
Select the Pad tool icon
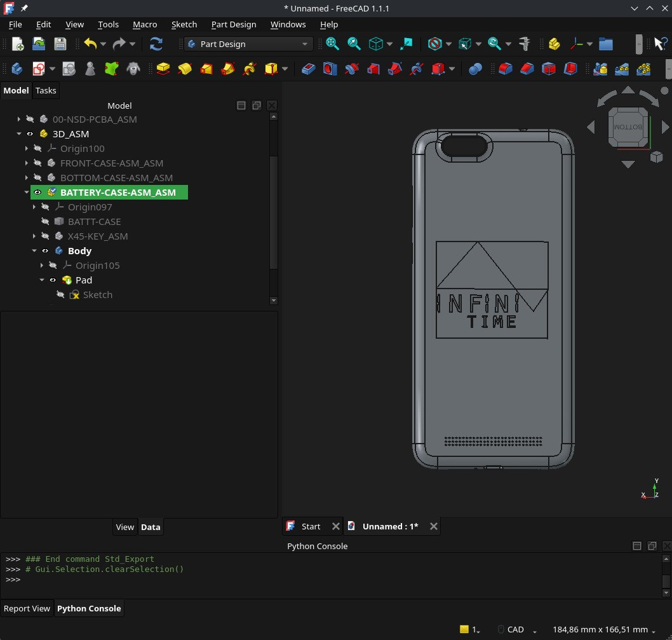tap(163, 69)
